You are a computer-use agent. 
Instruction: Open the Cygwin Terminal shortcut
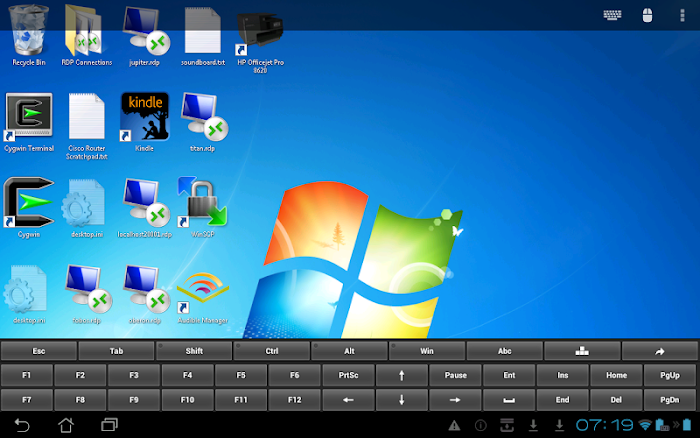click(x=28, y=119)
